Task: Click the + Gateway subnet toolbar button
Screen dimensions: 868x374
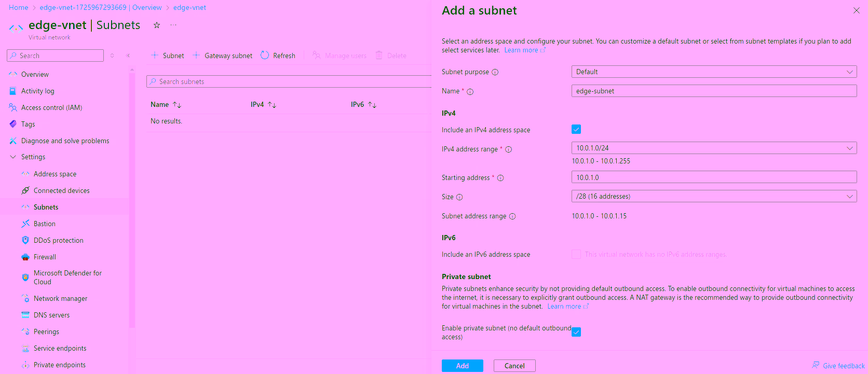Action: point(222,56)
